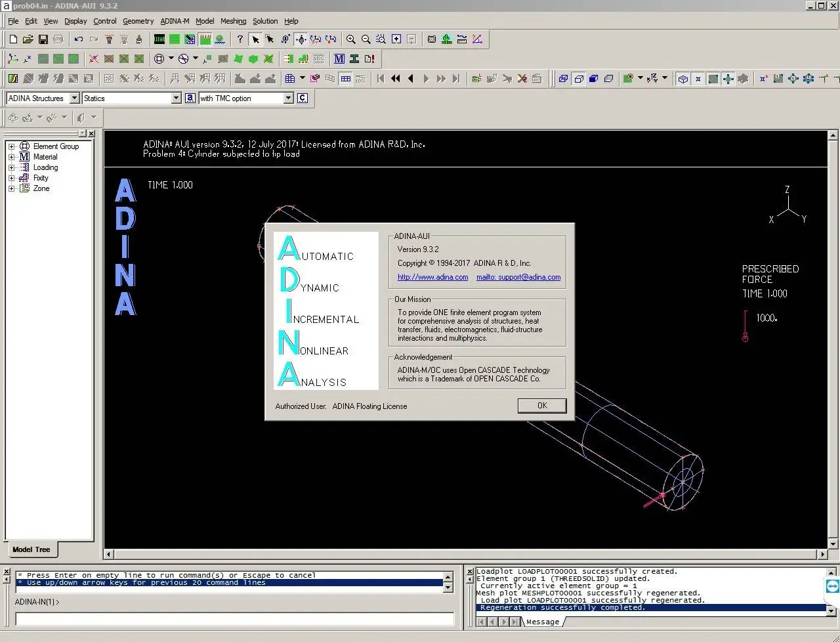
Task: Toggle the highlighted element table button
Action: (346, 79)
